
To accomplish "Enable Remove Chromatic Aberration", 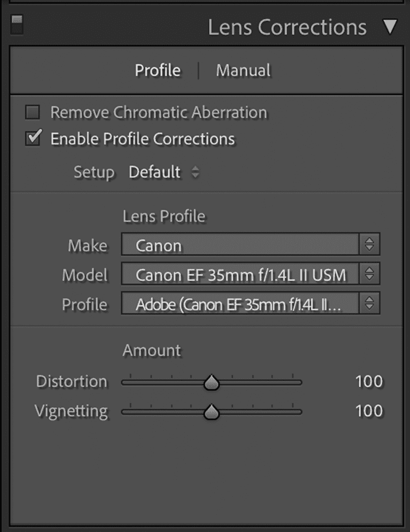I will point(33,113).
